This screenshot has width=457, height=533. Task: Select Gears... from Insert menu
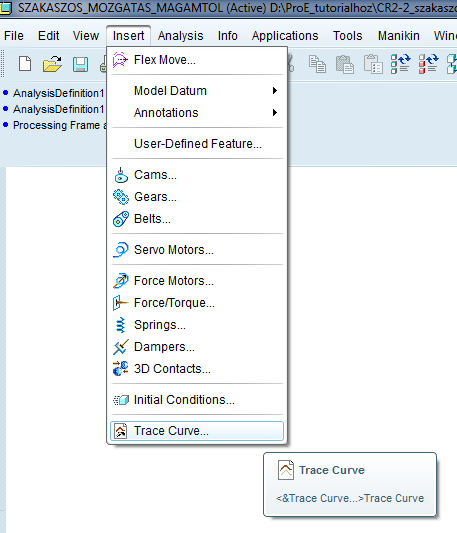[x=197, y=197]
